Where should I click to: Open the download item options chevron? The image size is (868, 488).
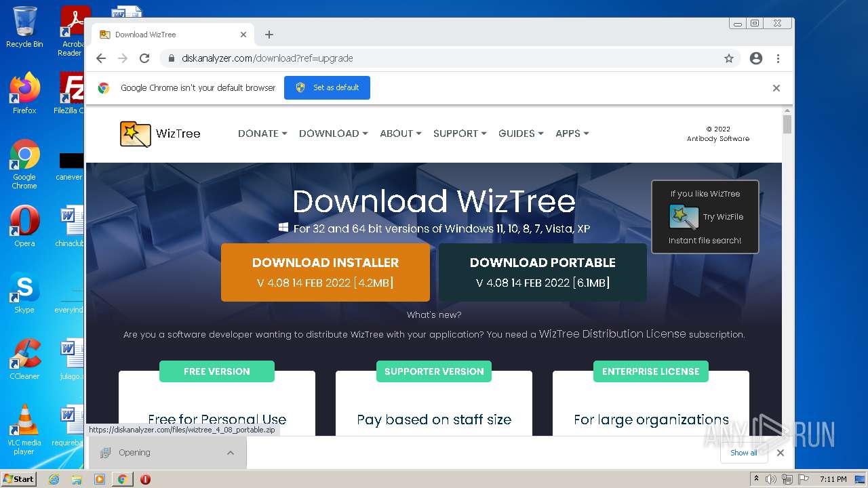click(x=231, y=453)
